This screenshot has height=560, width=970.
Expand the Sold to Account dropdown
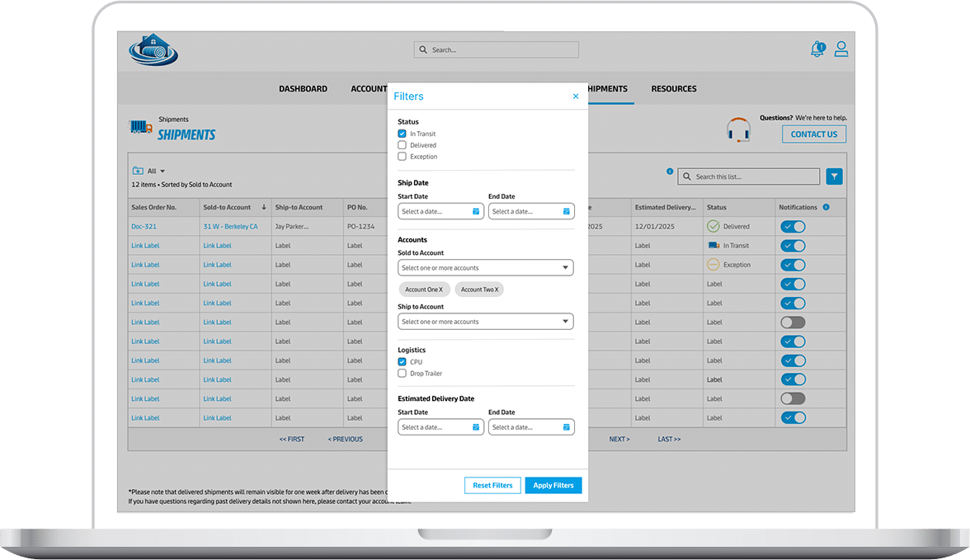pyautogui.click(x=485, y=268)
